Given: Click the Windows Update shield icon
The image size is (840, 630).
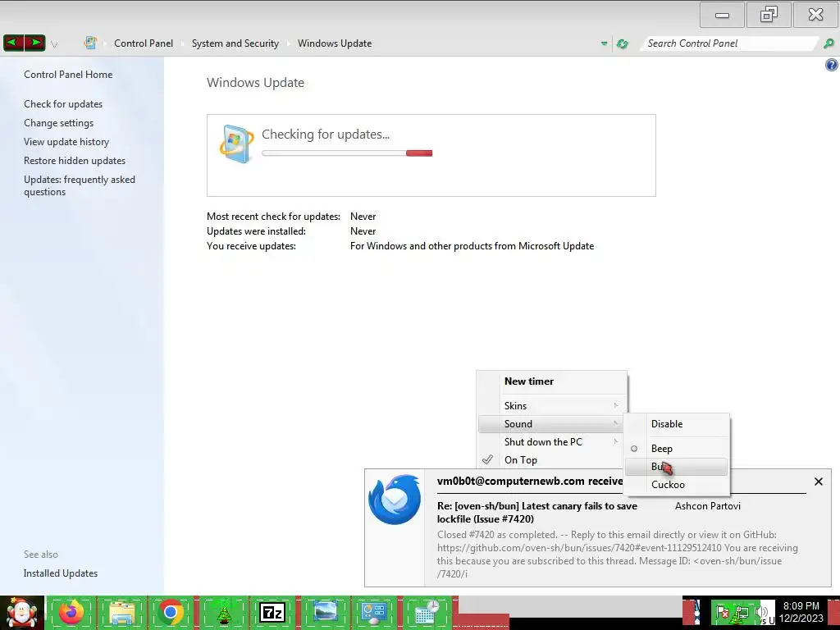Looking at the screenshot, I should coord(236,144).
